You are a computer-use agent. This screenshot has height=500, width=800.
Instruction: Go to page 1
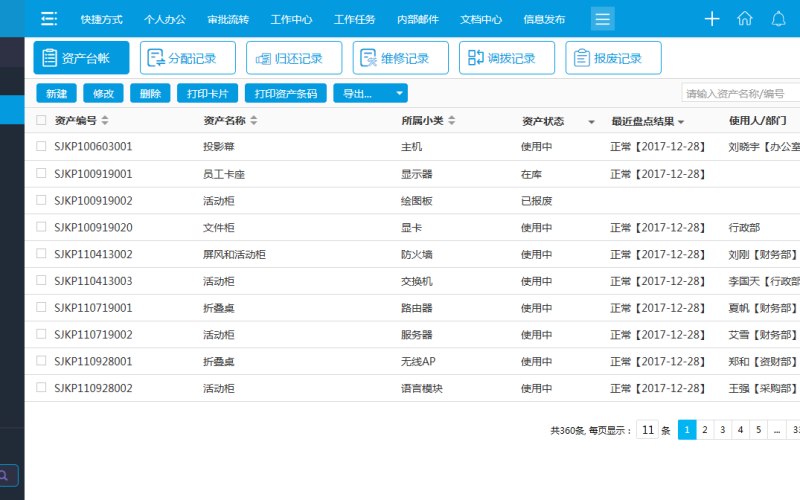(x=687, y=430)
